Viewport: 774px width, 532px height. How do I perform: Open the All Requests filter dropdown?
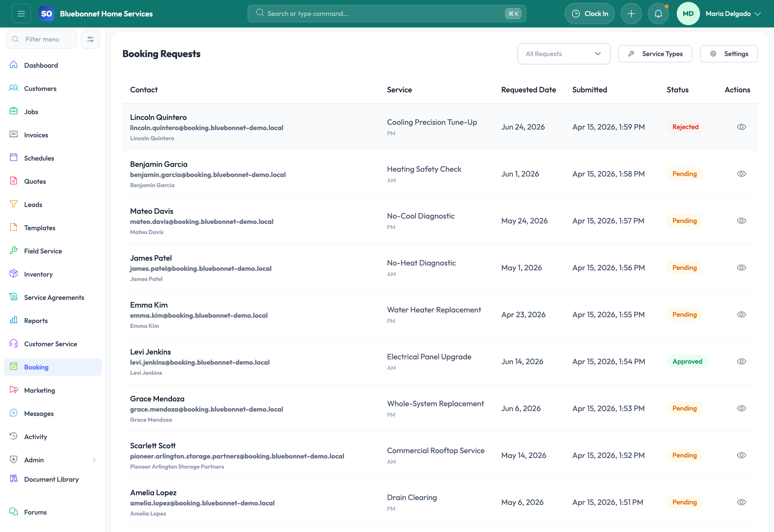tap(564, 54)
